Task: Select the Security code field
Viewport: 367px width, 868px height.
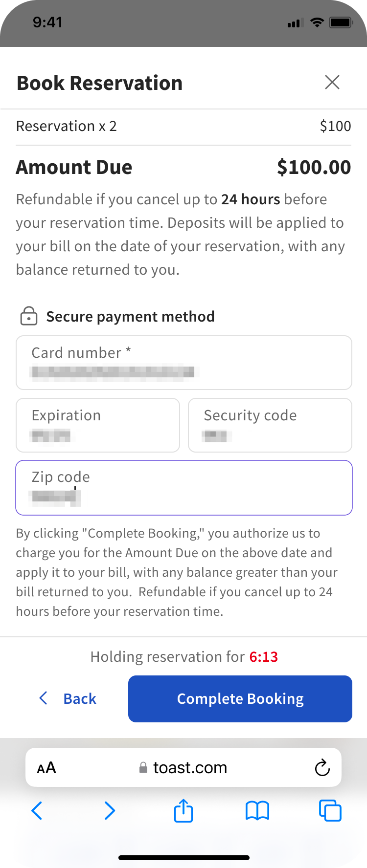Action: tap(270, 425)
